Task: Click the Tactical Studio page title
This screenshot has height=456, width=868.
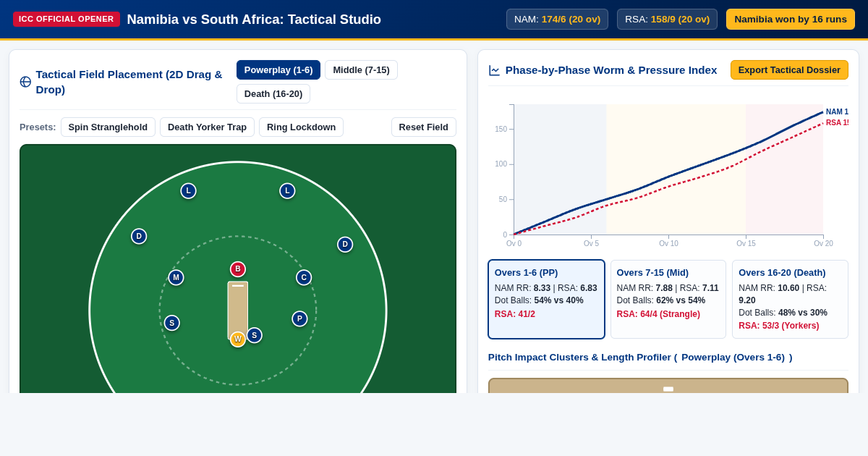Action: tap(254, 20)
